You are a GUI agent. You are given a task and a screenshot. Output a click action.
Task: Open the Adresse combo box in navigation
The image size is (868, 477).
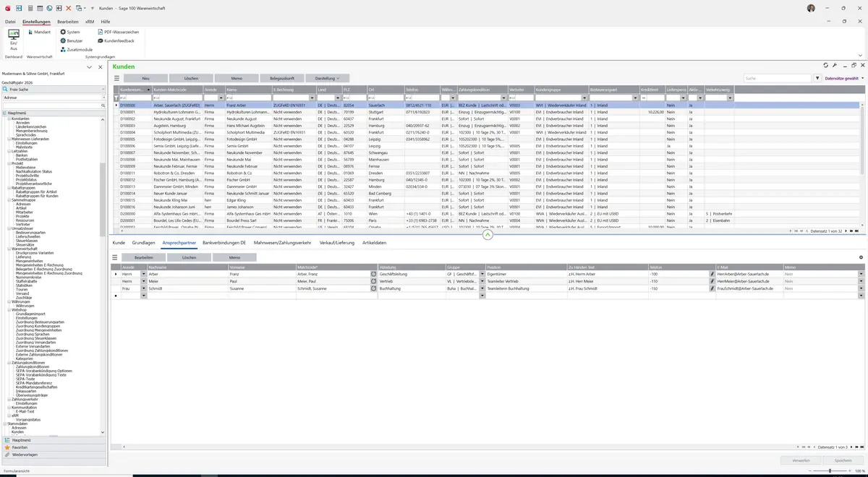tap(54, 97)
